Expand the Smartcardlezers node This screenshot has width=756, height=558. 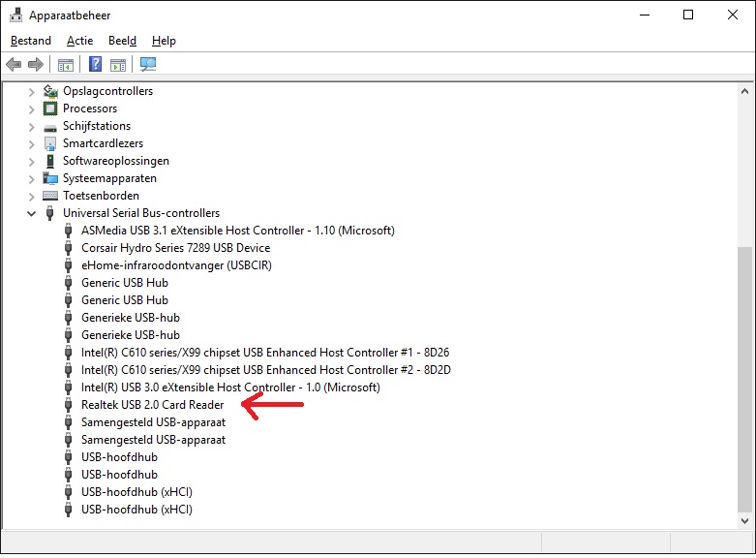point(31,143)
